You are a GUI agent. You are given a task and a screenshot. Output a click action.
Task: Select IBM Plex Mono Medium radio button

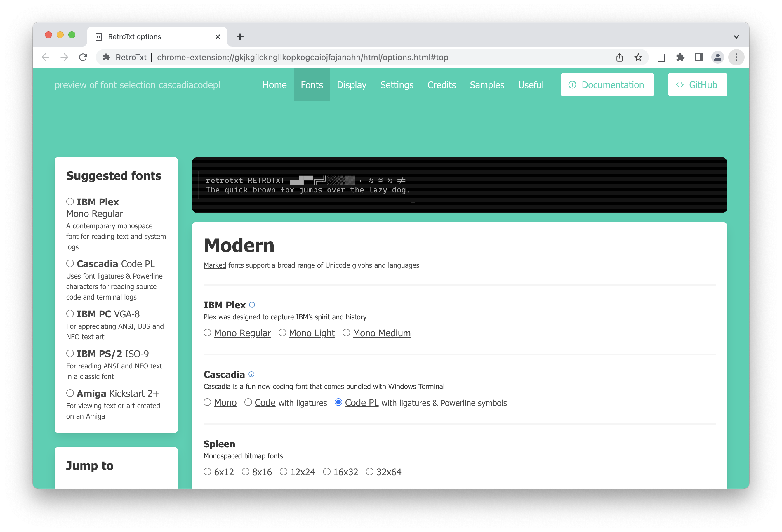click(346, 333)
